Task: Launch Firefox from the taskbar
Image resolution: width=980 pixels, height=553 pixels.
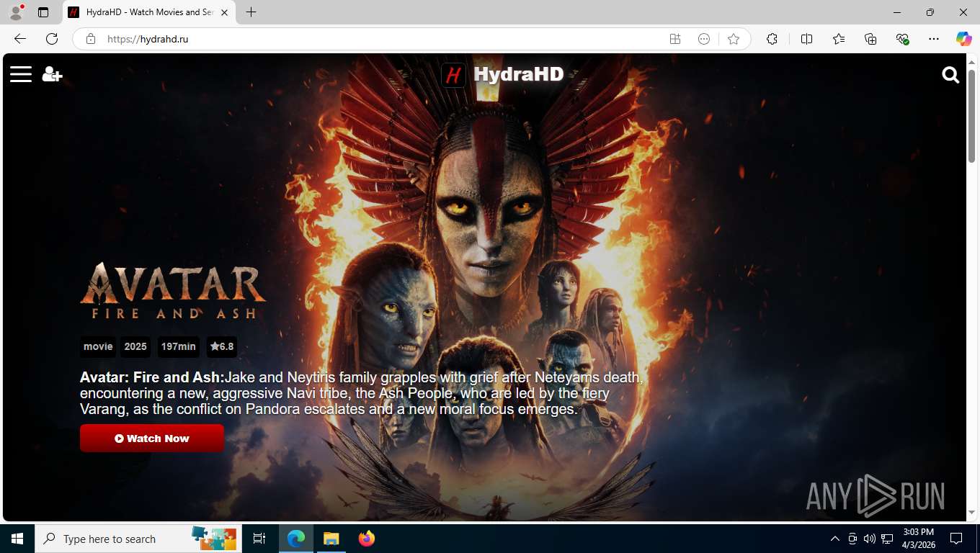Action: point(366,539)
